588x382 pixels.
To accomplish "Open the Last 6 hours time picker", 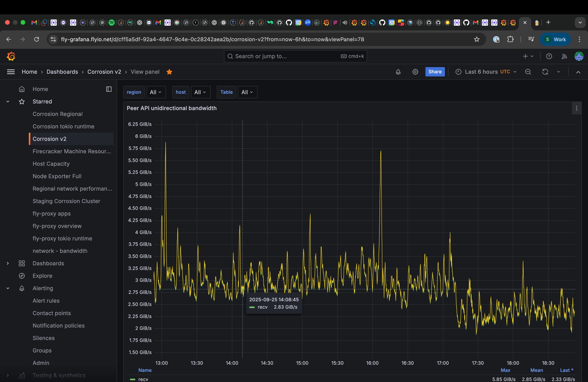I will click(486, 72).
